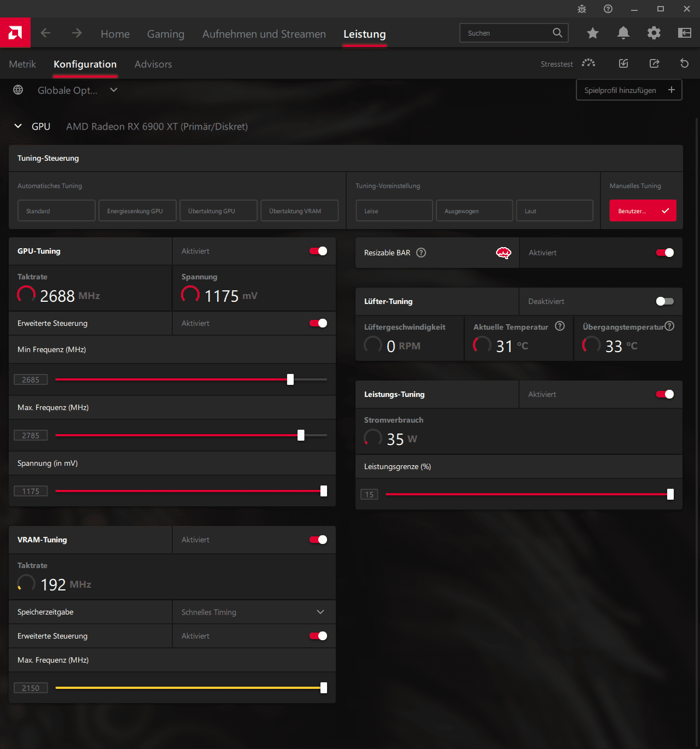Toggle GPU Erweiterte Steuerung switch
The image size is (700, 749).
tap(318, 323)
